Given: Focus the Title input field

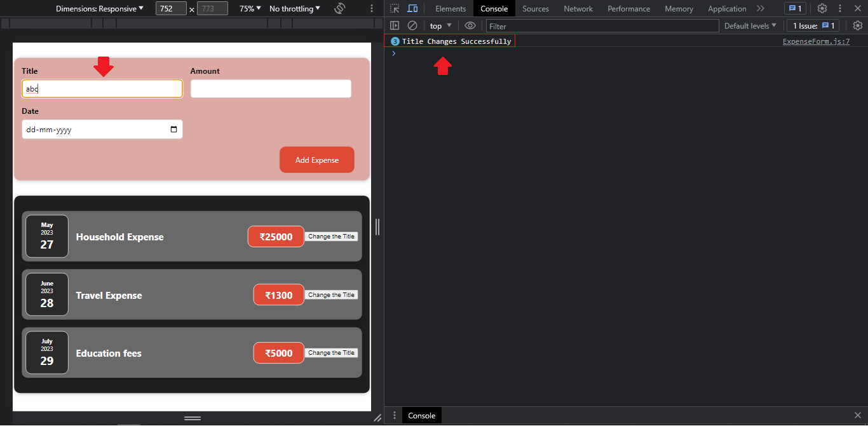Looking at the screenshot, I should click(x=102, y=89).
